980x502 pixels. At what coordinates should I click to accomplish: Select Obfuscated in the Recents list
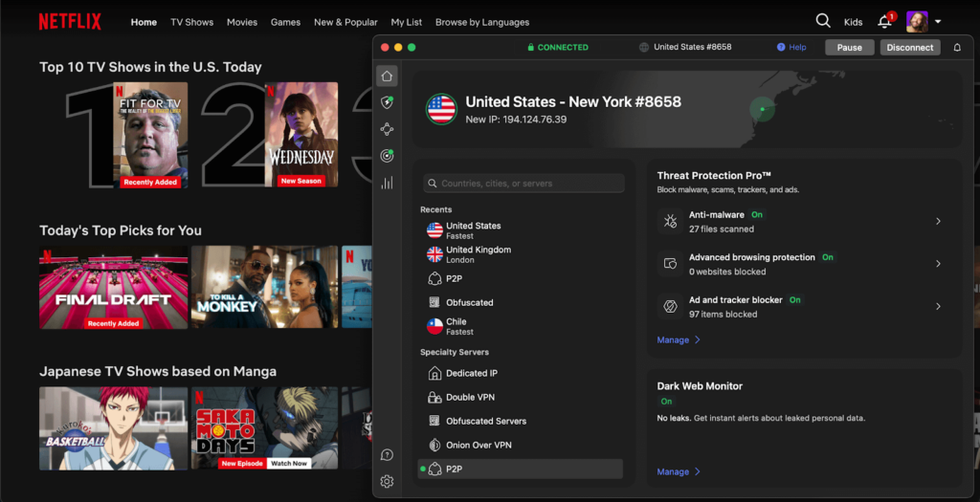coord(521,302)
